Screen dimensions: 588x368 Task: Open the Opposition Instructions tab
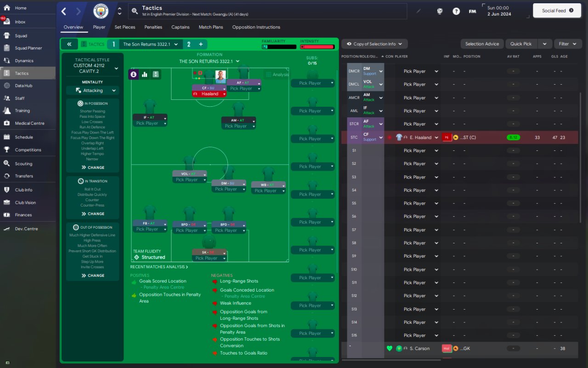point(256,27)
